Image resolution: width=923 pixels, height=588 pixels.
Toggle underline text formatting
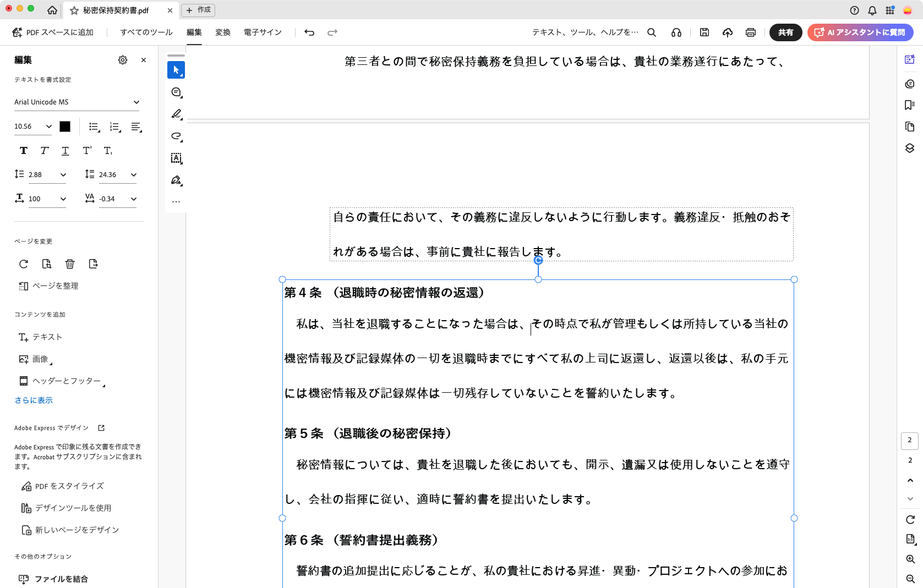(65, 151)
